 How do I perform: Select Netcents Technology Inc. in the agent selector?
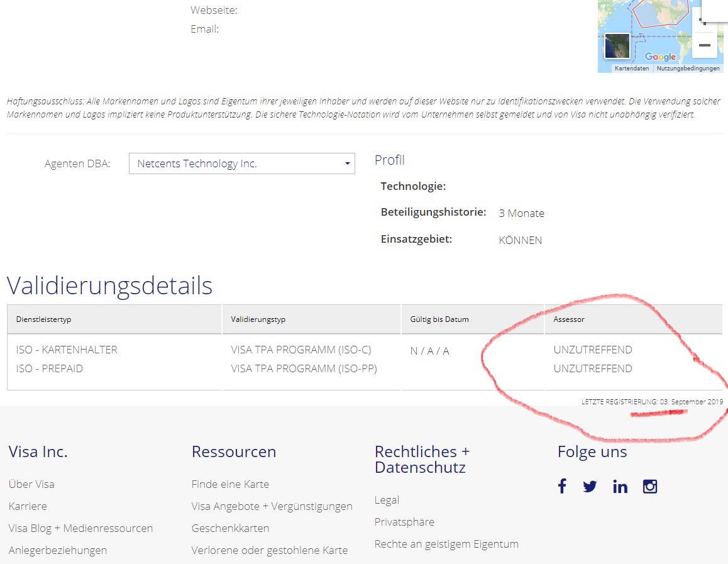pyautogui.click(x=241, y=163)
